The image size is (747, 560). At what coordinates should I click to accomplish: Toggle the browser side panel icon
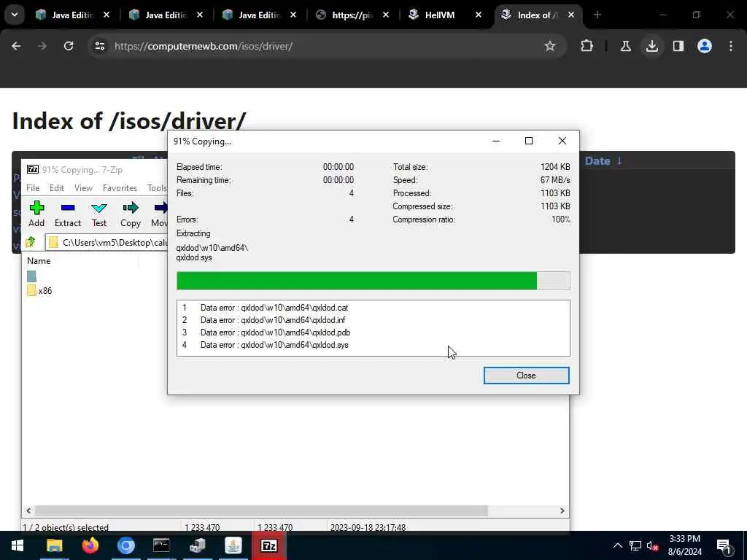click(x=678, y=46)
